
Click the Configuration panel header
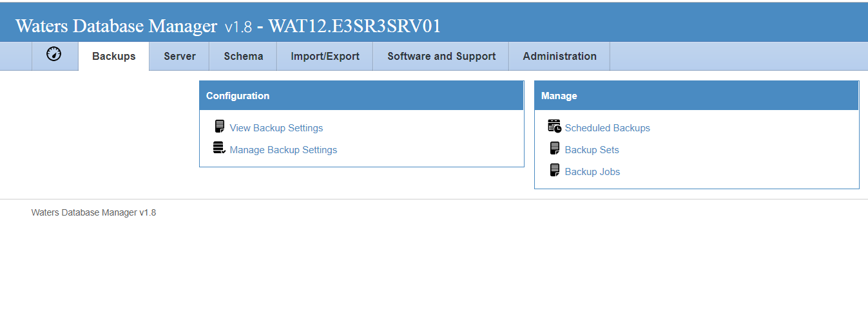(x=362, y=95)
